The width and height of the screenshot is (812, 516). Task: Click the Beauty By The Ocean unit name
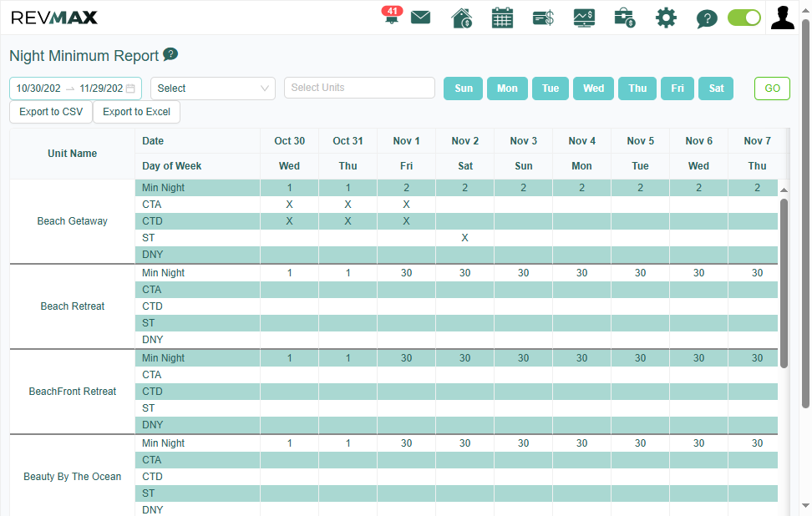click(x=73, y=477)
